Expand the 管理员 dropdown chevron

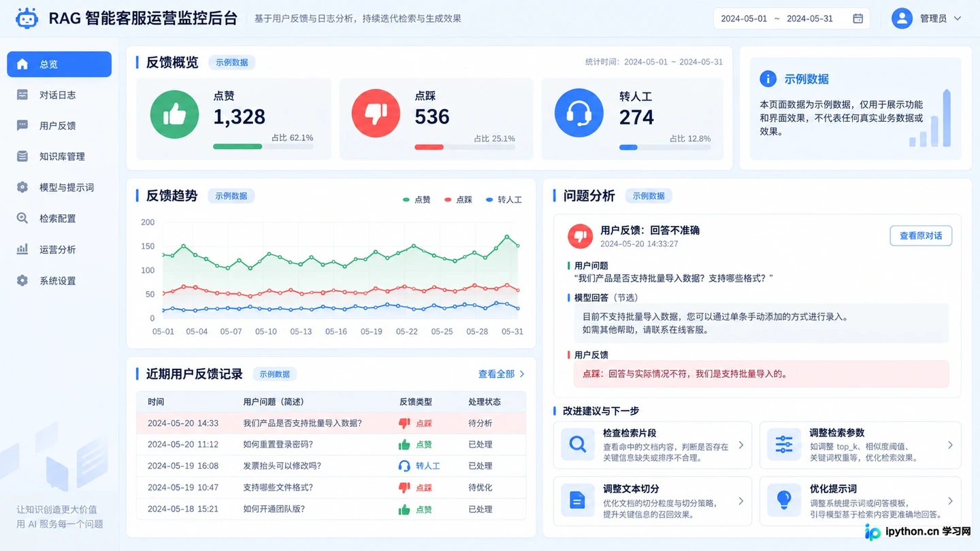958,18
